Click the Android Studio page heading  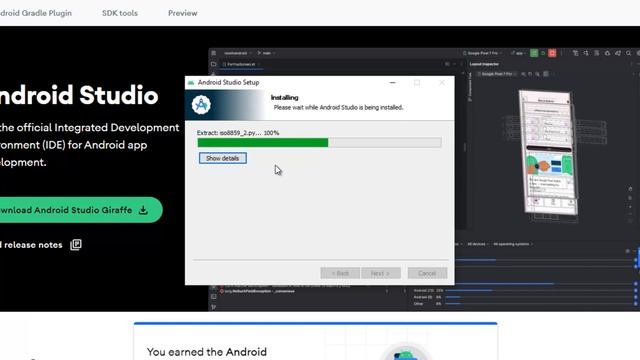[x=79, y=95]
